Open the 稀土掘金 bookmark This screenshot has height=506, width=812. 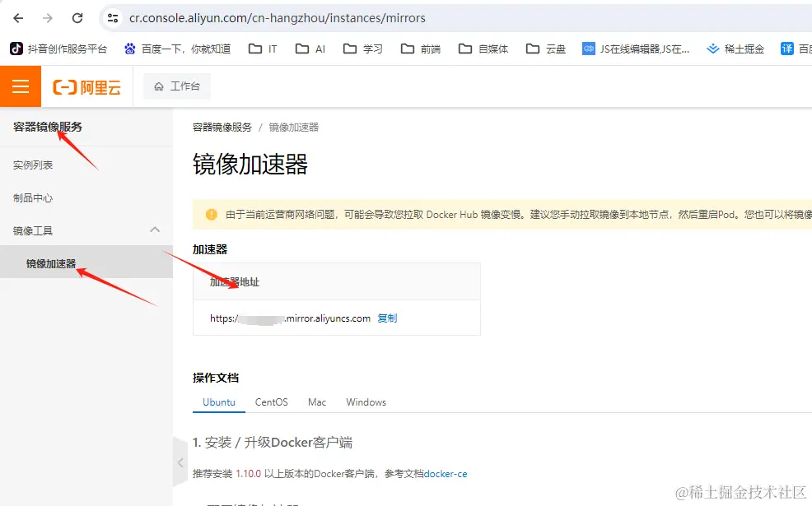(735, 49)
